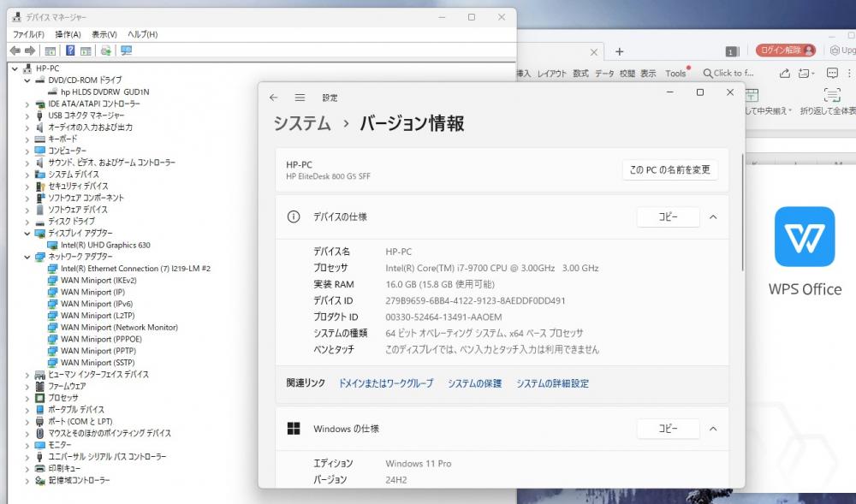This screenshot has height=504, width=856.
Task: Collapse the DVD/CD-ROM ドライブ node
Action: [27, 80]
